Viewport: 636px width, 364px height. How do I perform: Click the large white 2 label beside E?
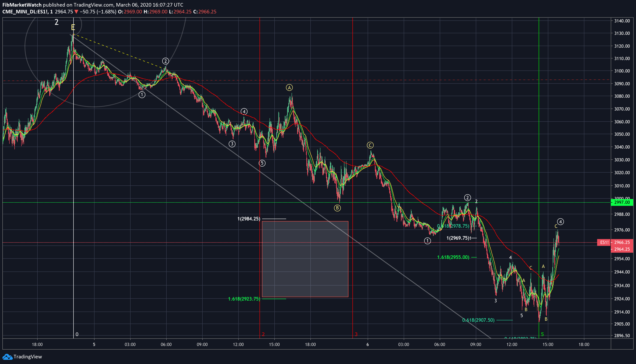click(x=56, y=22)
